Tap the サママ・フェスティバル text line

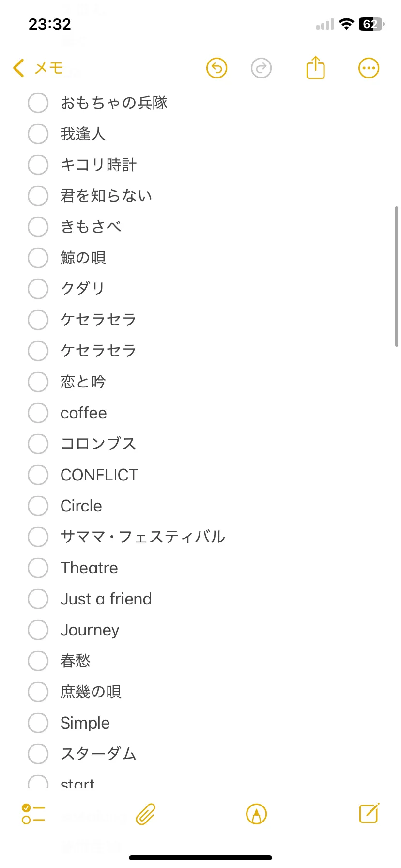tap(143, 537)
